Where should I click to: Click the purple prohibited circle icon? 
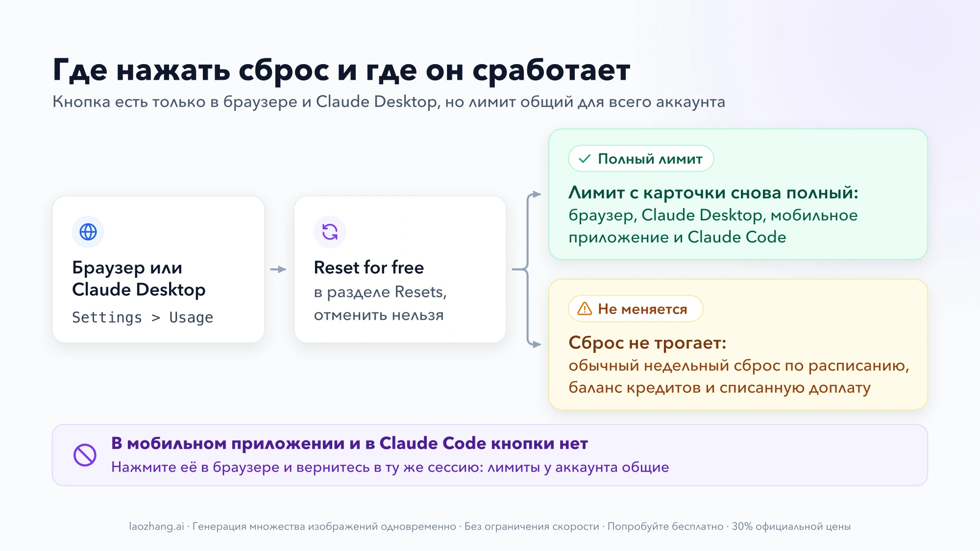pos(85,455)
